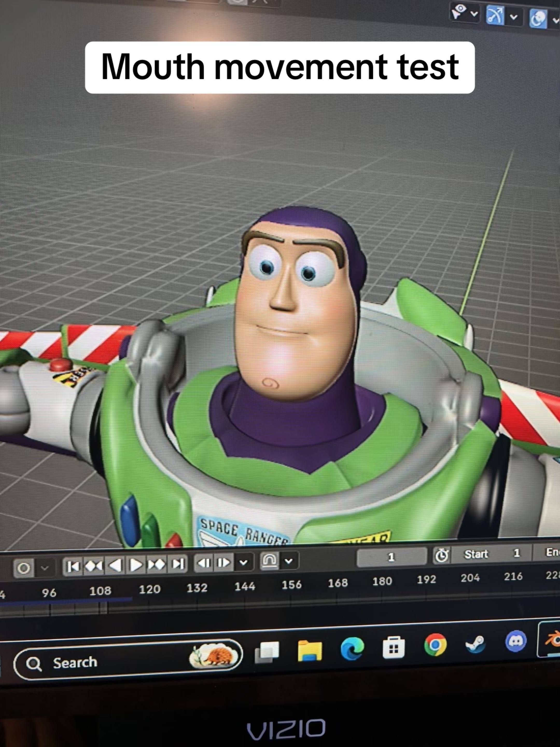Screen dimensions: 560x747
Task: Play the animation in reverse
Action: (x=115, y=565)
